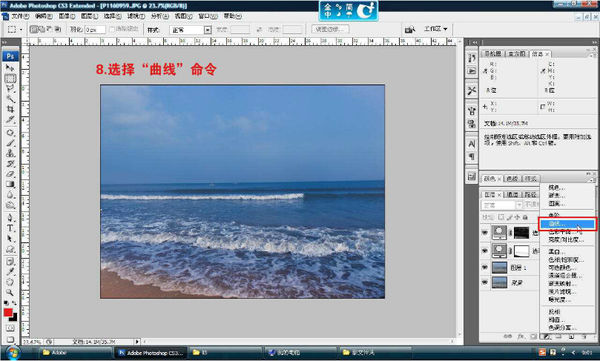Image resolution: width=600 pixels, height=361 pixels.
Task: Click the delete layer trash icon
Action: click(584, 336)
